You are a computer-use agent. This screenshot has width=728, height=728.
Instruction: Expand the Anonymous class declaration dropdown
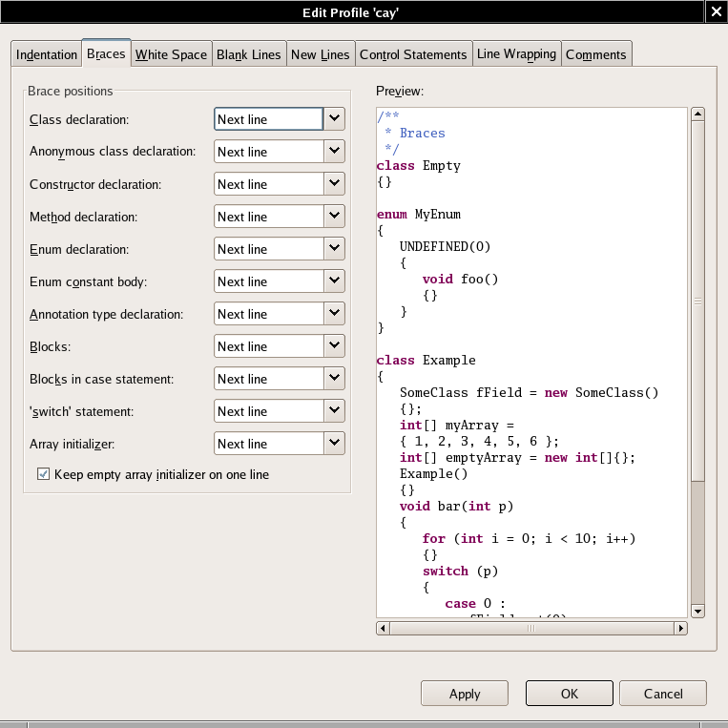click(334, 152)
